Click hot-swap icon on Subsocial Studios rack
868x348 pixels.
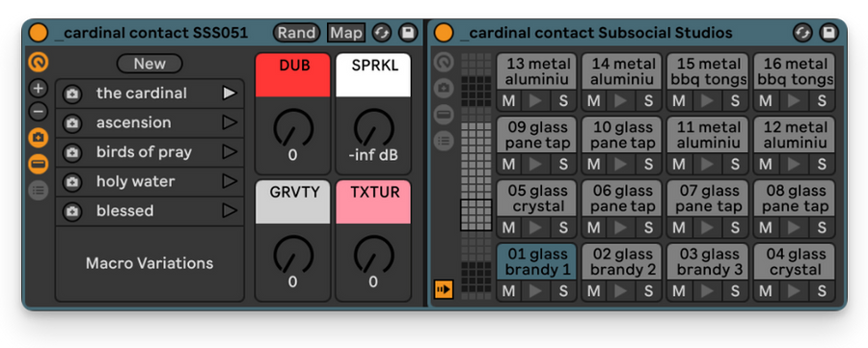(x=802, y=33)
